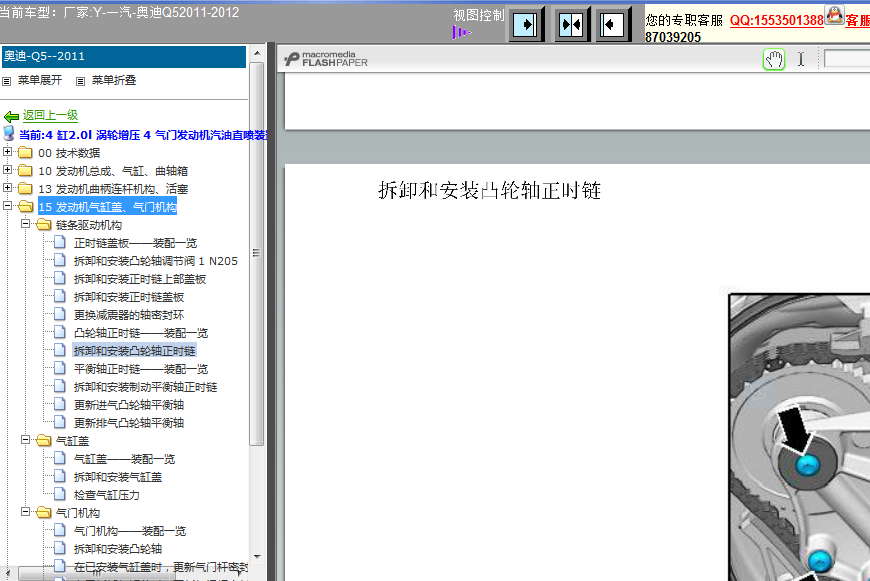Image resolution: width=870 pixels, height=581 pixels.
Task: Click the purple view control indicator icon
Action: coord(461,32)
